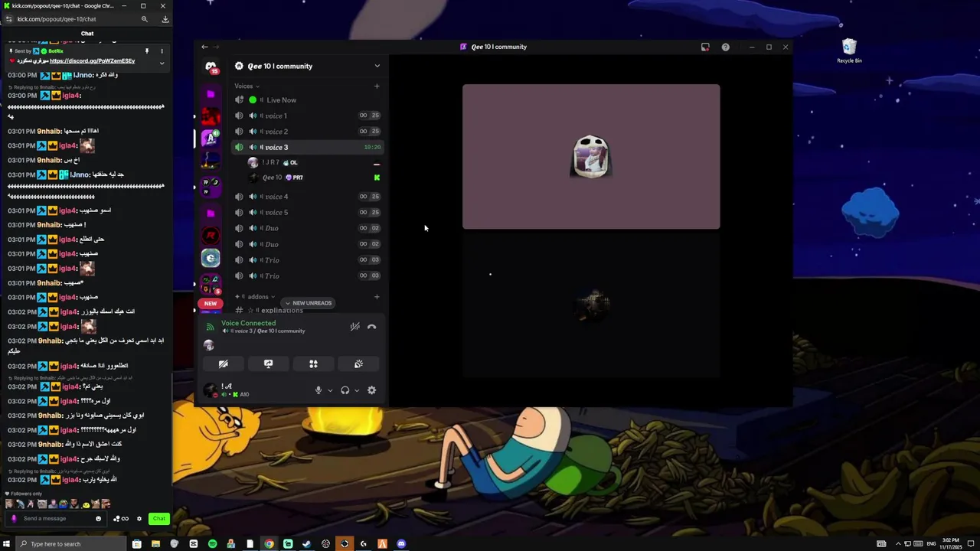Viewport: 980px width, 551px height.
Task: Join the voice 2 channel
Action: pyautogui.click(x=307, y=132)
